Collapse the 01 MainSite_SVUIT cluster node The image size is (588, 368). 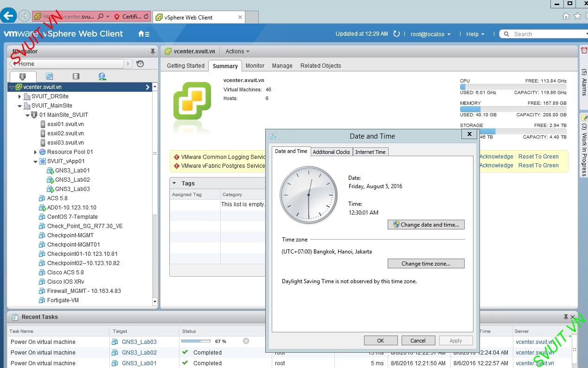(x=27, y=115)
